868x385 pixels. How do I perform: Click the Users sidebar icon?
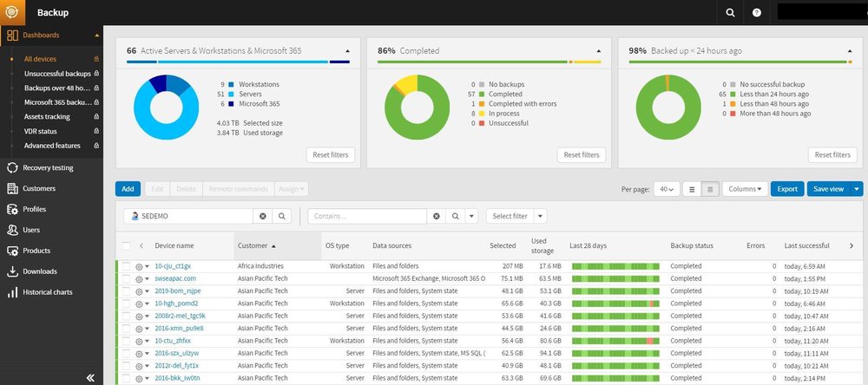12,230
